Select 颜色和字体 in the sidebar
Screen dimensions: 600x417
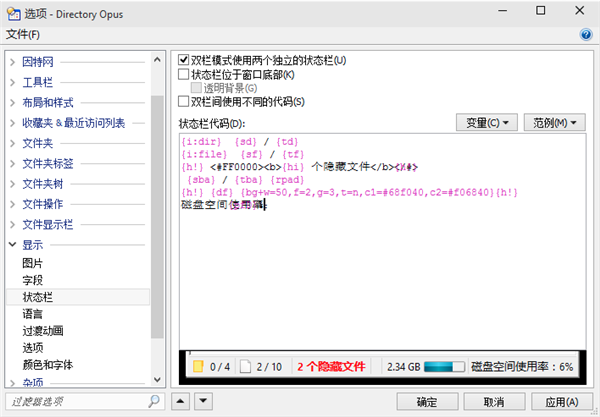[x=47, y=365]
